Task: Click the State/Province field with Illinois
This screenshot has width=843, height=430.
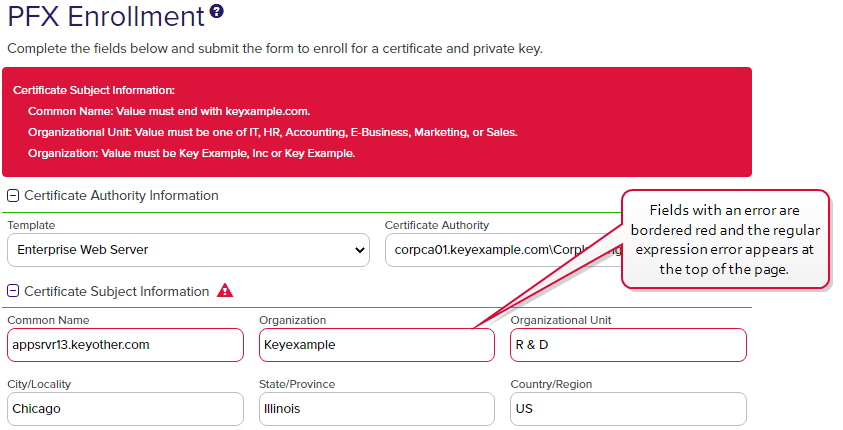Action: point(377,409)
